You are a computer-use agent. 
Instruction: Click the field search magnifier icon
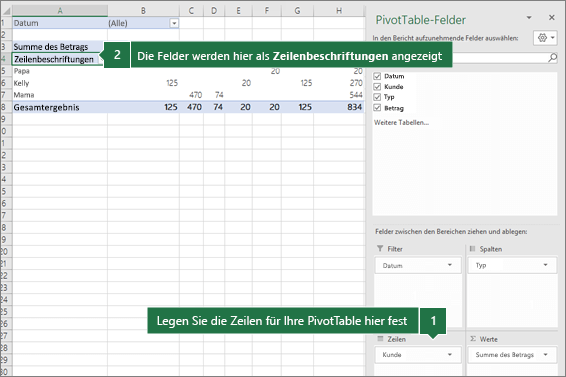pyautogui.click(x=552, y=57)
